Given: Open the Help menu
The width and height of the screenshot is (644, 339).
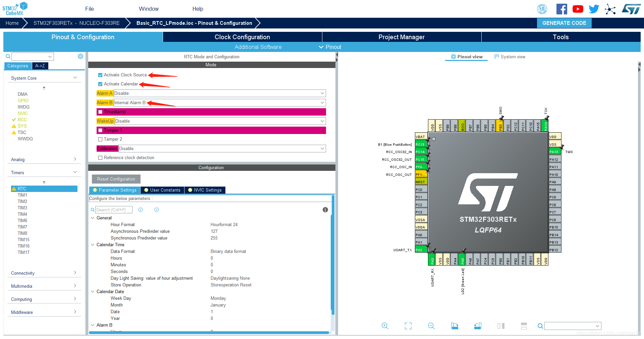Looking at the screenshot, I should click(198, 9).
